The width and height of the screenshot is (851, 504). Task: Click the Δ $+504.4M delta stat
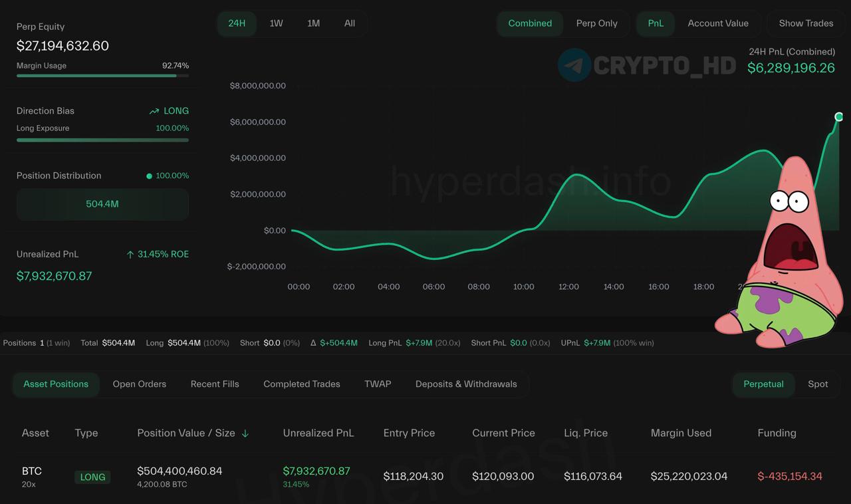pos(334,343)
